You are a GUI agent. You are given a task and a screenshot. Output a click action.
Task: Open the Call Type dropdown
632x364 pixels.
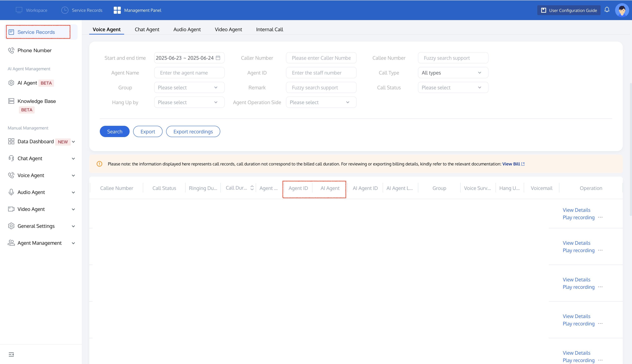coord(453,73)
